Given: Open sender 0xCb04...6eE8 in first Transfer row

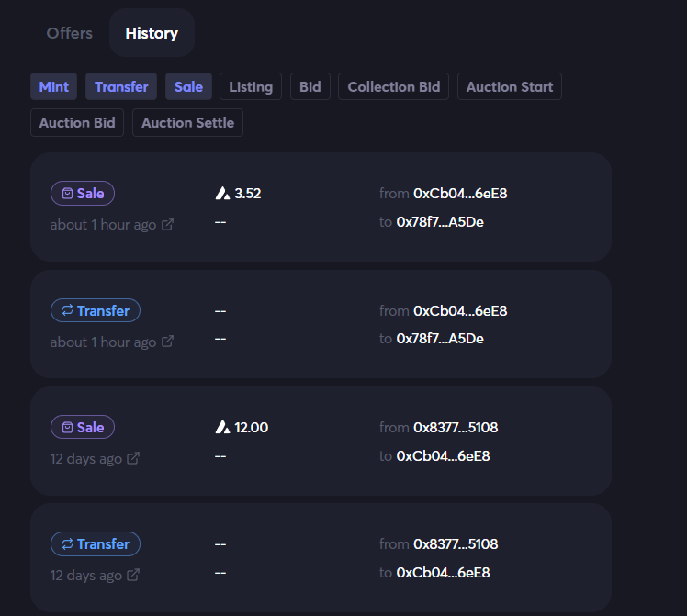Looking at the screenshot, I should coord(460,310).
